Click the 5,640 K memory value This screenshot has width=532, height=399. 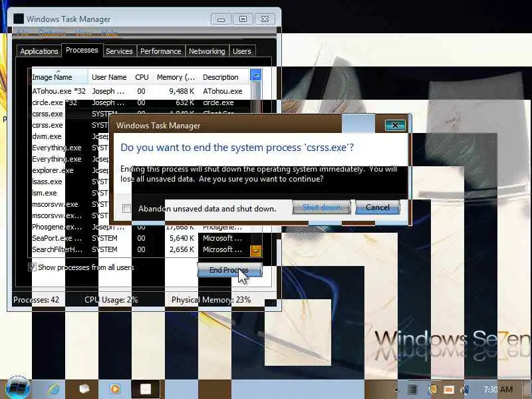[182, 238]
